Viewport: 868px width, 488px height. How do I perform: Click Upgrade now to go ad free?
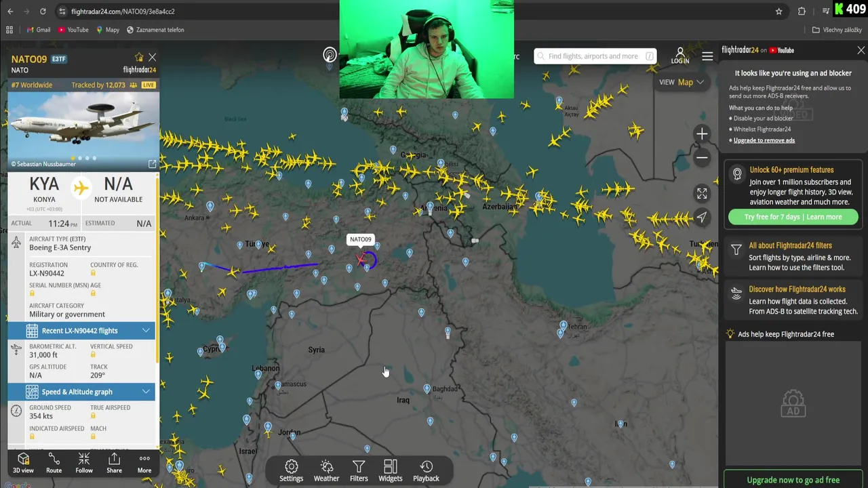[x=793, y=480]
